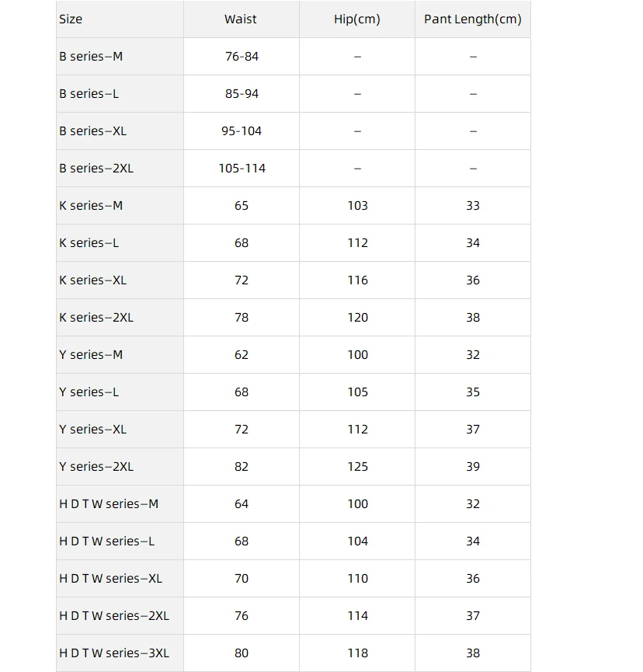Click the Size column header
Screen dimensions: 643x672
click(71, 19)
